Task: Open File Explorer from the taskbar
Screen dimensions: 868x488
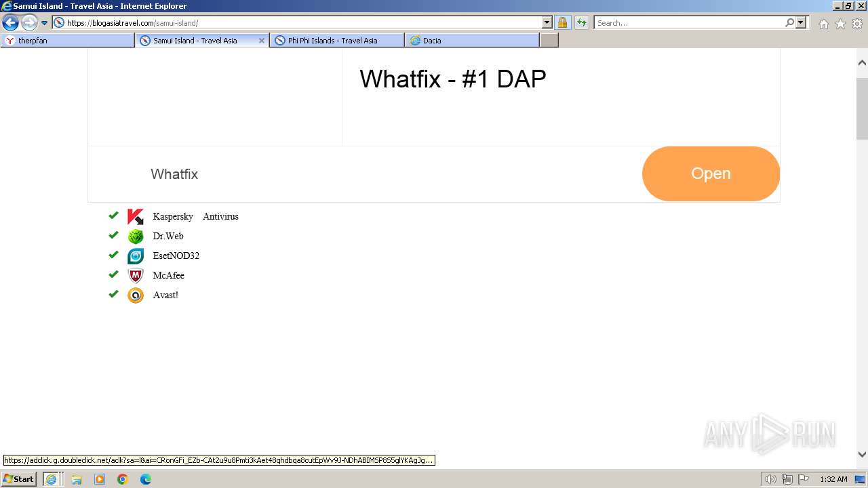Action: [77, 479]
